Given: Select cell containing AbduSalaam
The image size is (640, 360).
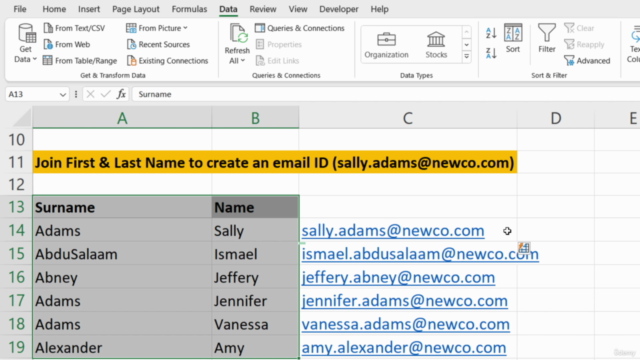Looking at the screenshot, I should (122, 254).
